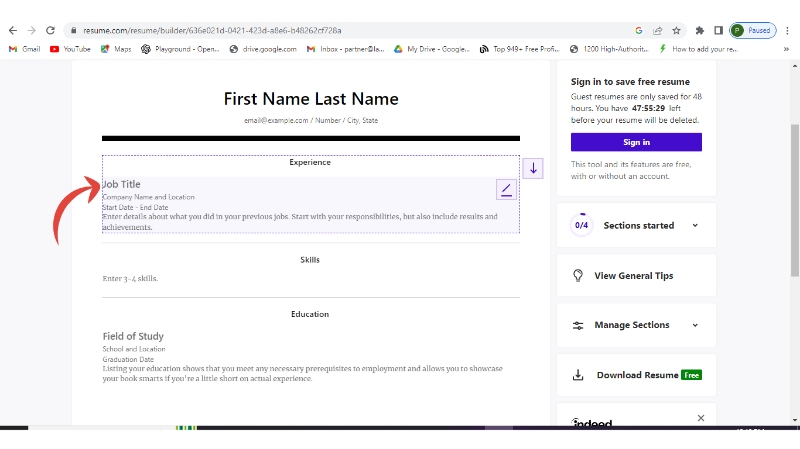
Task: Click the share page icon in address bar
Action: (657, 30)
